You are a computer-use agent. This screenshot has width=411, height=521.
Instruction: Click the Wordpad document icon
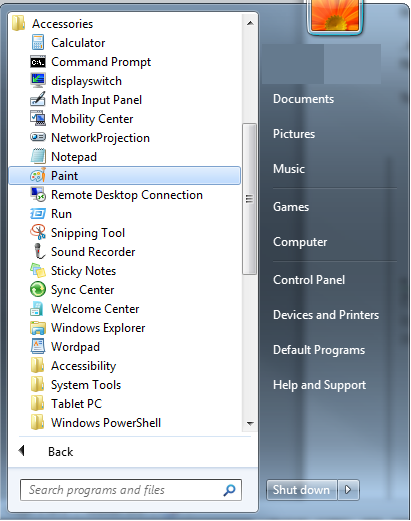[x=38, y=346]
